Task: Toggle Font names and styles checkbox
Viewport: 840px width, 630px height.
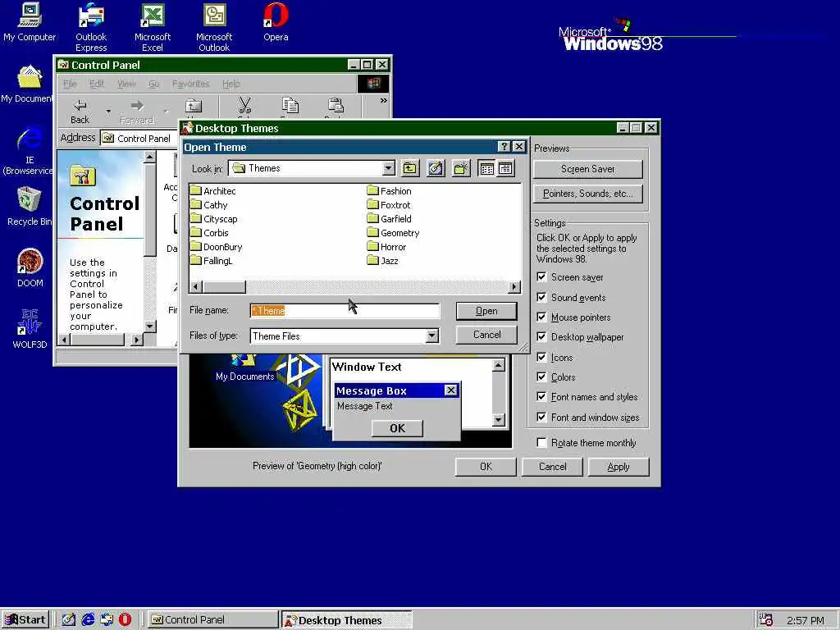Action: tap(541, 397)
